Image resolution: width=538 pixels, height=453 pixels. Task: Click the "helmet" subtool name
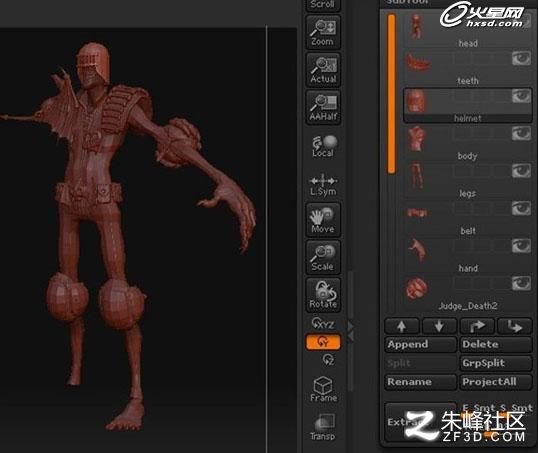click(x=467, y=118)
